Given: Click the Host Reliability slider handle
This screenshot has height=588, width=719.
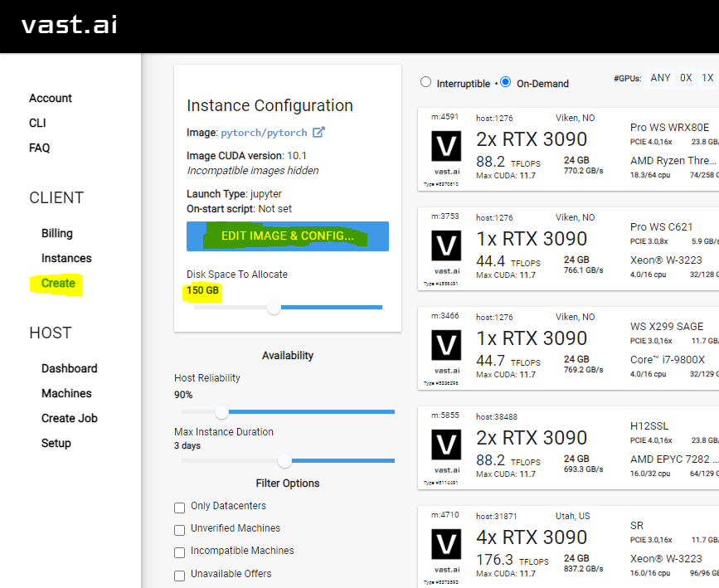Looking at the screenshot, I should point(222,412).
